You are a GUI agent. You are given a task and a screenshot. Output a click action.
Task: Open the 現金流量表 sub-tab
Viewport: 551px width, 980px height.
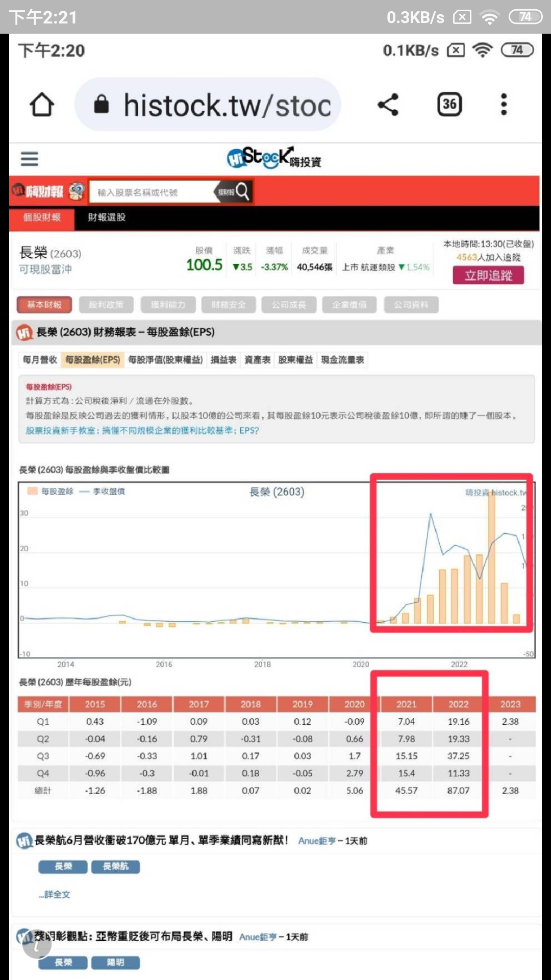pyautogui.click(x=342, y=360)
